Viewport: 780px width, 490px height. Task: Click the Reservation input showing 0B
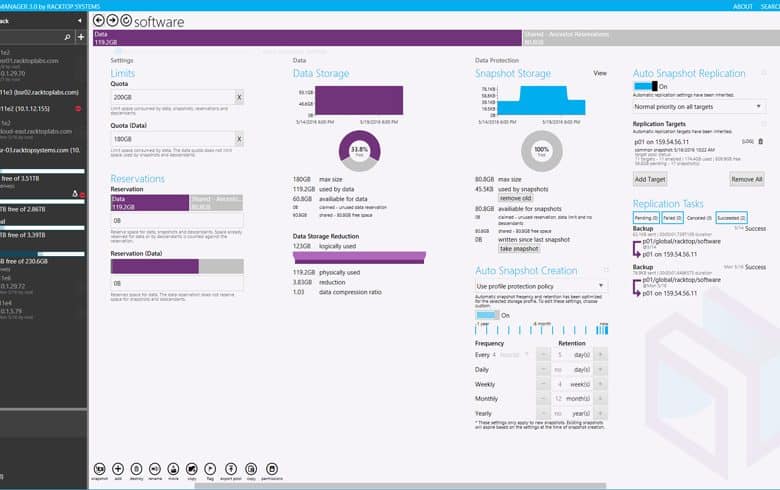pyautogui.click(x=177, y=220)
